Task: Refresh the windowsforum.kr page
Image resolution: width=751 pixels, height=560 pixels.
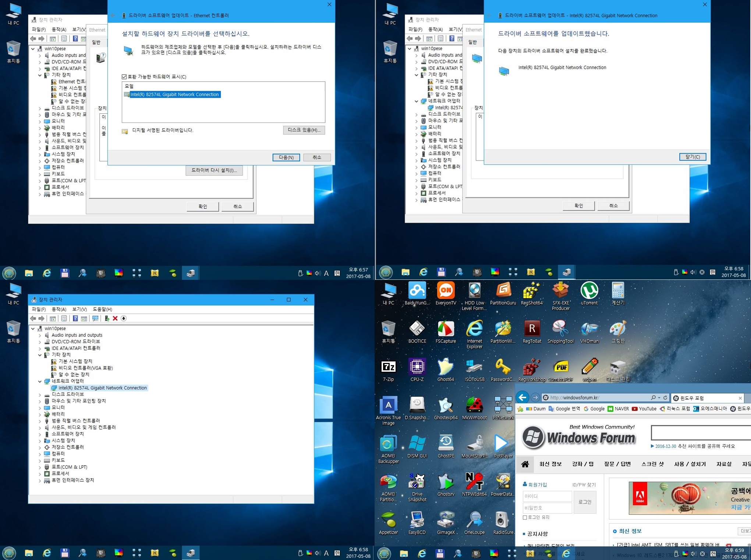Action: click(x=665, y=397)
